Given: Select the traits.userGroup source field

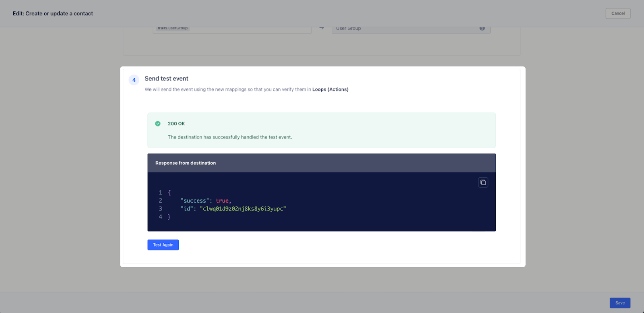Looking at the screenshot, I should pos(232,29).
